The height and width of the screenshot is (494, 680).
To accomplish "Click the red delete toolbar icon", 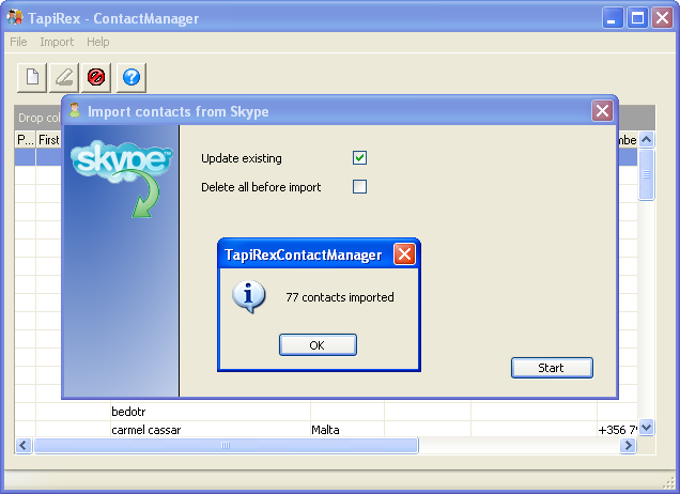I will click(96, 78).
